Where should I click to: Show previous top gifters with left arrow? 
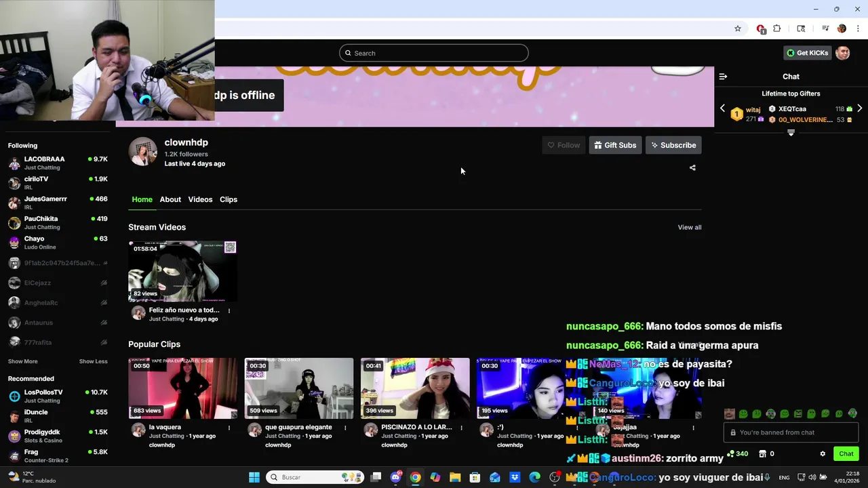[x=722, y=108]
